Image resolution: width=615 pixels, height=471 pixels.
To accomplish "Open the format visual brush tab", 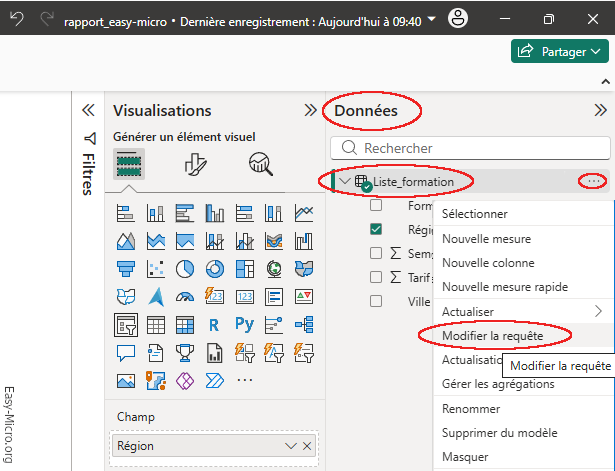I will pos(196,164).
